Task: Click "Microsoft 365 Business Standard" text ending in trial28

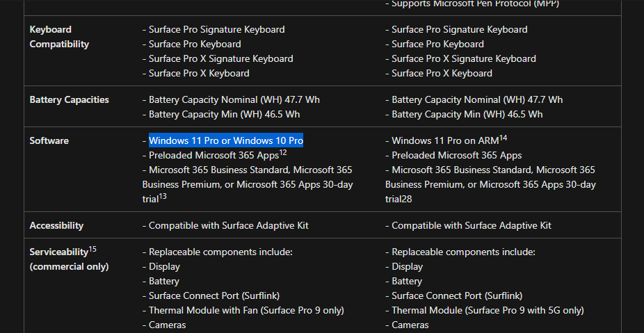Action: (490, 184)
